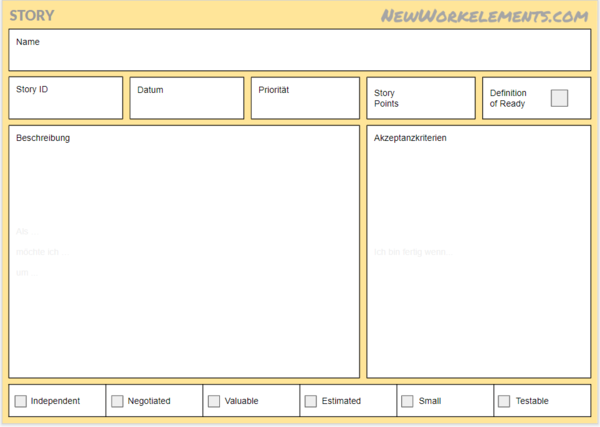This screenshot has height=427, width=600.
Task: Enable the Valuable checkbox
Action: tap(214, 401)
